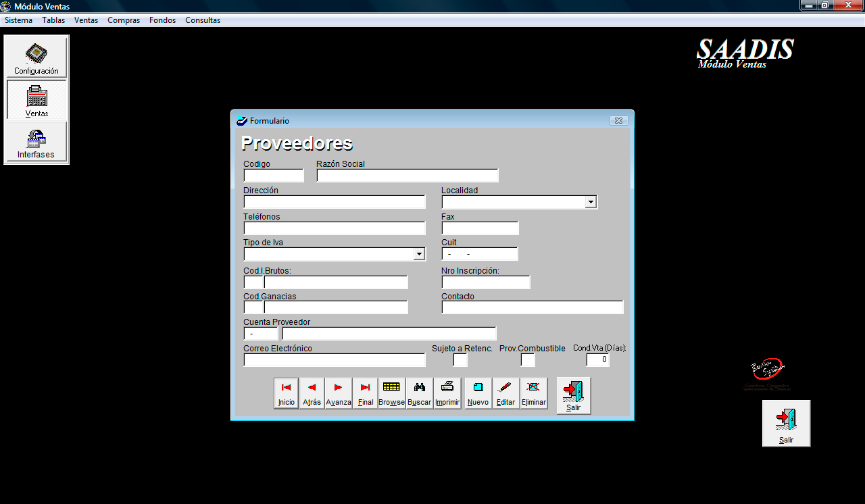
Task: Edit current supplier with Editar
Action: [x=505, y=393]
